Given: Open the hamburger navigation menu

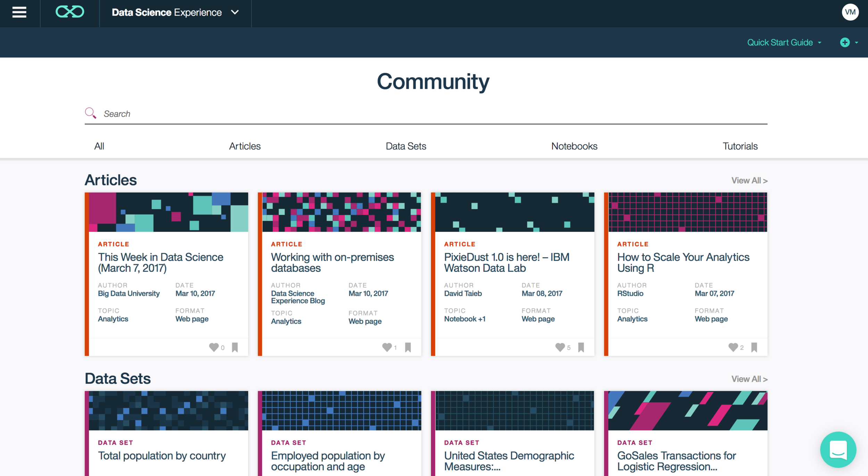Looking at the screenshot, I should [19, 12].
